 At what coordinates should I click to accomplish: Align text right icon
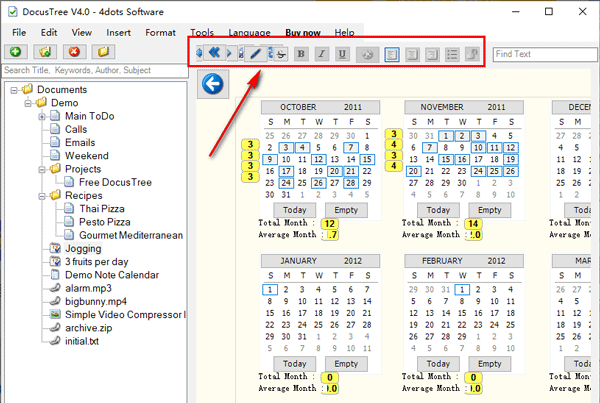[x=432, y=55]
